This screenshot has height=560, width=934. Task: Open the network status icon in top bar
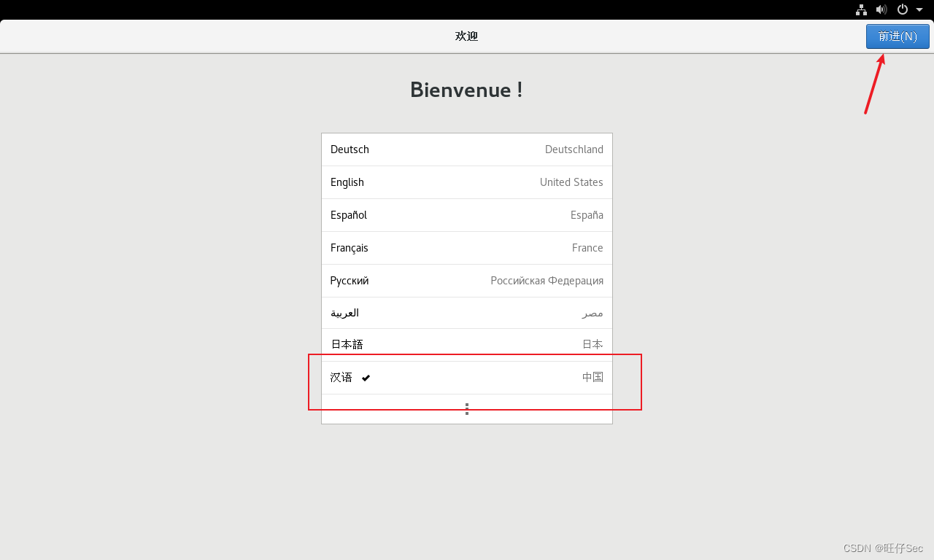861,9
